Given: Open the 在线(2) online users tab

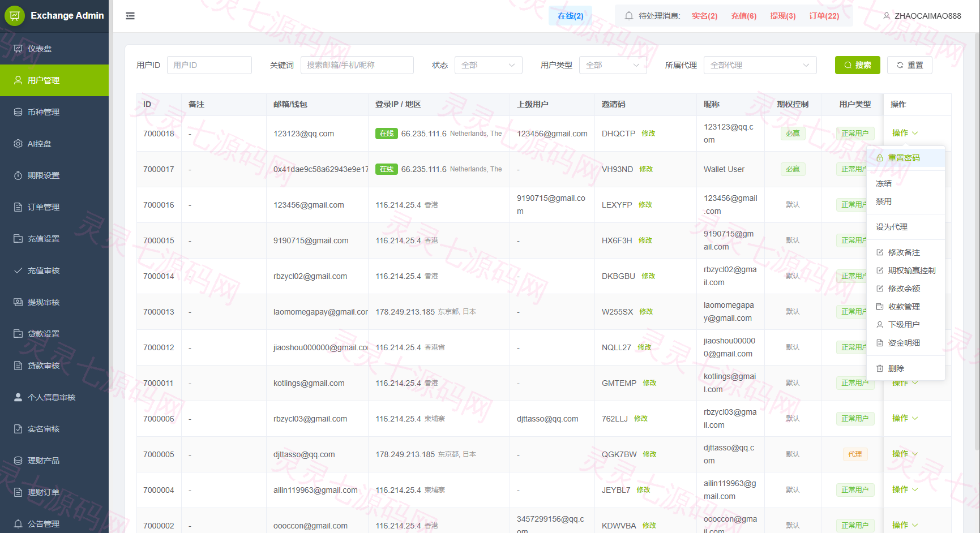Looking at the screenshot, I should pos(570,16).
